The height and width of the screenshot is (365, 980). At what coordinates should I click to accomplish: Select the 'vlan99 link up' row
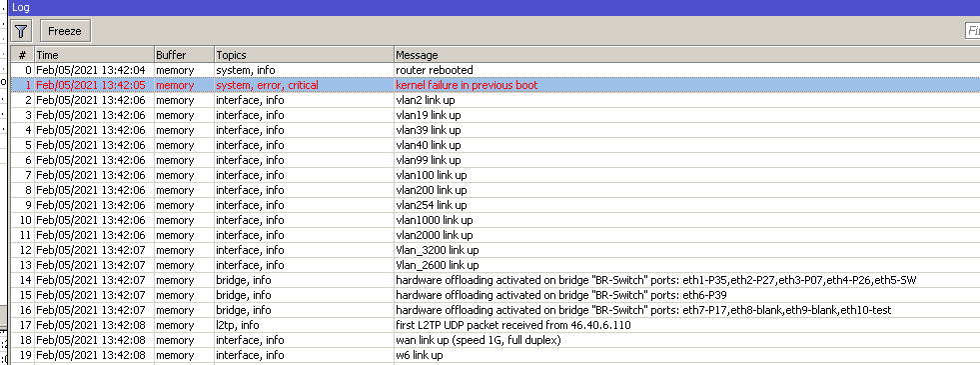pos(495,160)
